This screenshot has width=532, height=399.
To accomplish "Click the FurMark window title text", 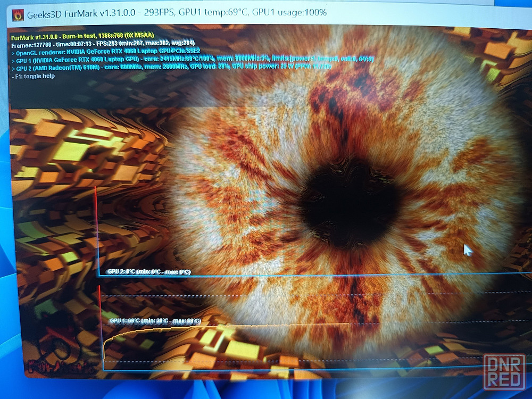I will [x=177, y=13].
